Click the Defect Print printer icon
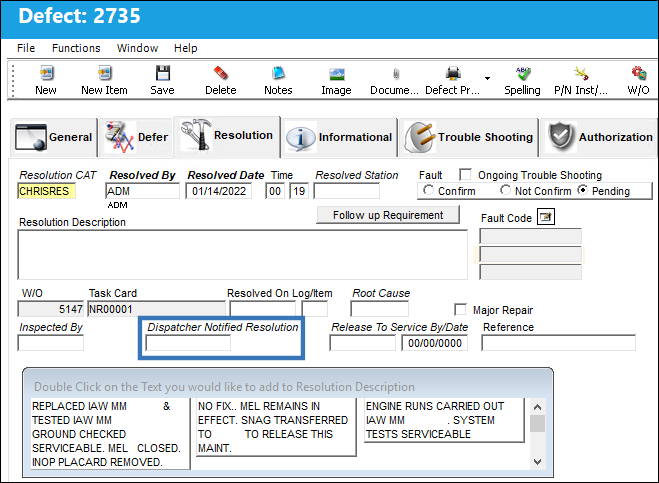This screenshot has width=659, height=483. click(453, 73)
